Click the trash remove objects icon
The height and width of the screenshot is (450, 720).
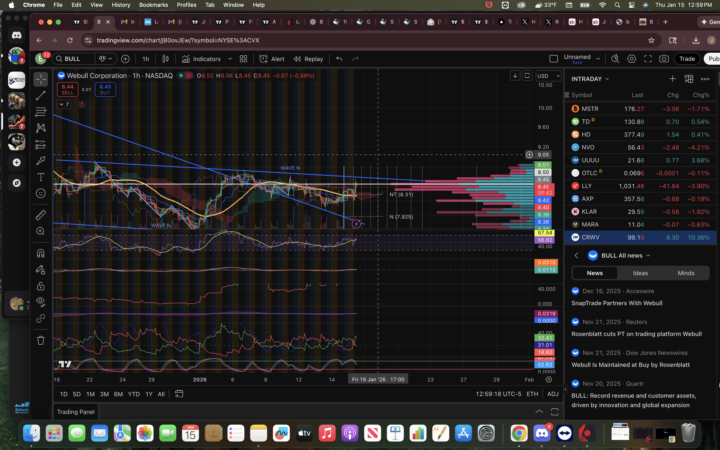(x=40, y=340)
